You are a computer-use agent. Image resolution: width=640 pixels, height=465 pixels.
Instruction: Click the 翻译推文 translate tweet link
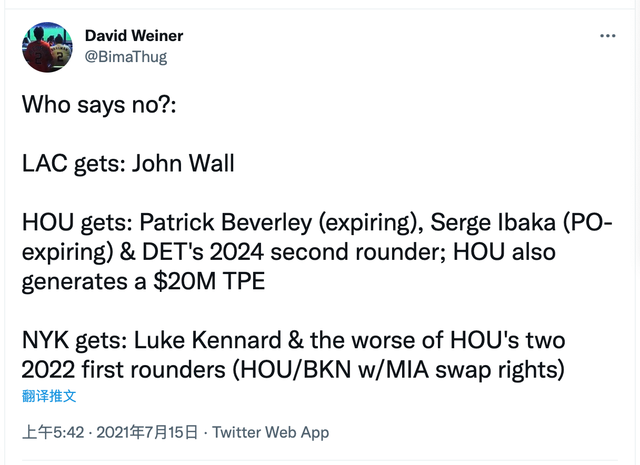(x=49, y=396)
